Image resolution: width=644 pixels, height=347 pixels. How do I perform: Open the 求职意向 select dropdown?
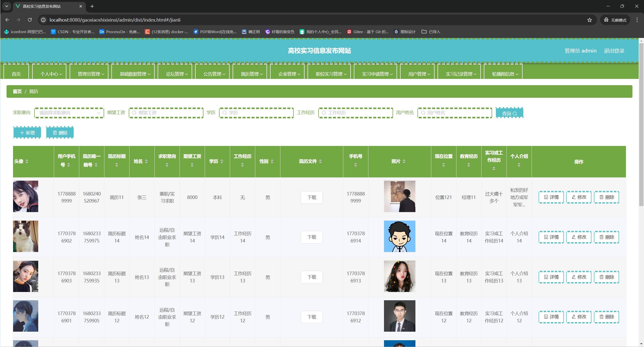coord(69,113)
